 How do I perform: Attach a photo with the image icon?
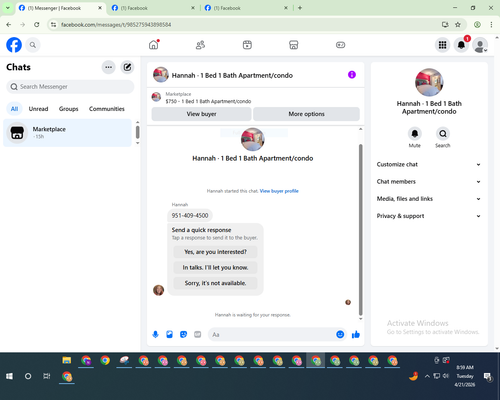tap(170, 334)
